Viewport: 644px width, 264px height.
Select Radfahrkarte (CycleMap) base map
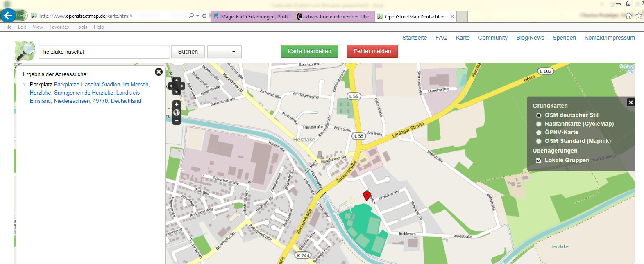click(x=539, y=124)
